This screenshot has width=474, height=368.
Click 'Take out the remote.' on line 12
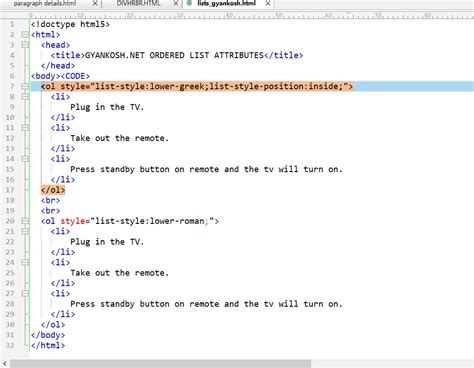tap(119, 138)
